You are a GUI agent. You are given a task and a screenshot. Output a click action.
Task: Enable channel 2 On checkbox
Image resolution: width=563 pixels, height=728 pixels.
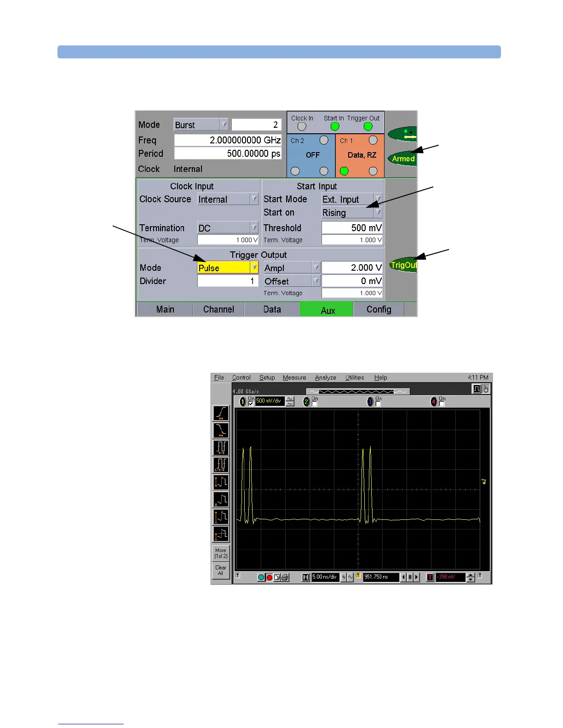pos(315,404)
